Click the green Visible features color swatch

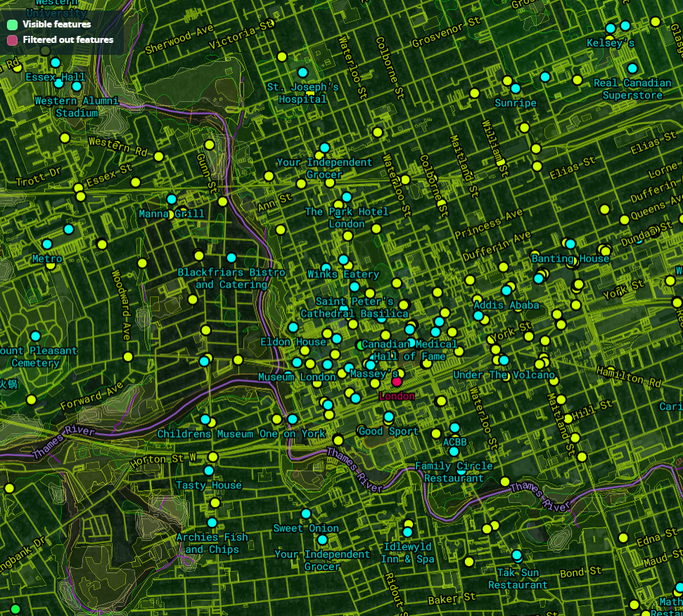point(13,23)
